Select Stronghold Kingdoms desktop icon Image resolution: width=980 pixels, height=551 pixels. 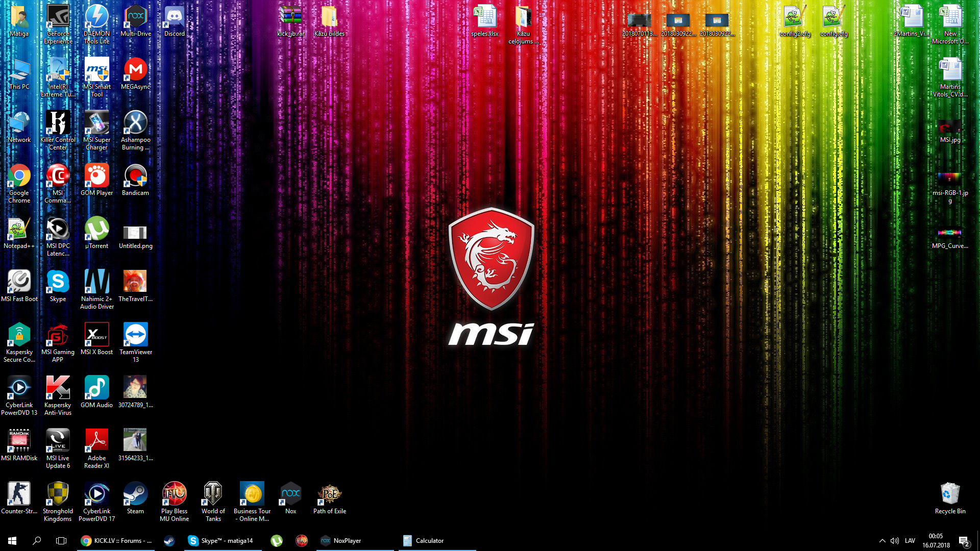tap(58, 502)
